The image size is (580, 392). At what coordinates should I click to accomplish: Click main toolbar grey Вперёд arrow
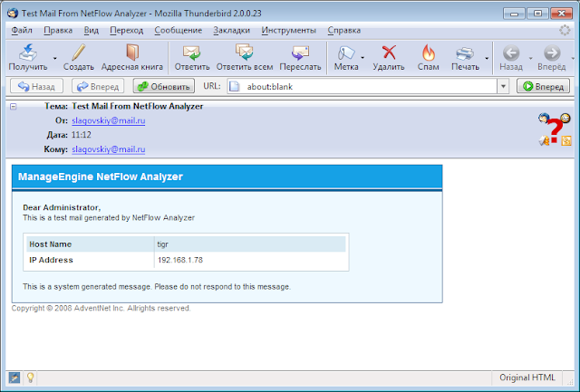click(x=552, y=53)
